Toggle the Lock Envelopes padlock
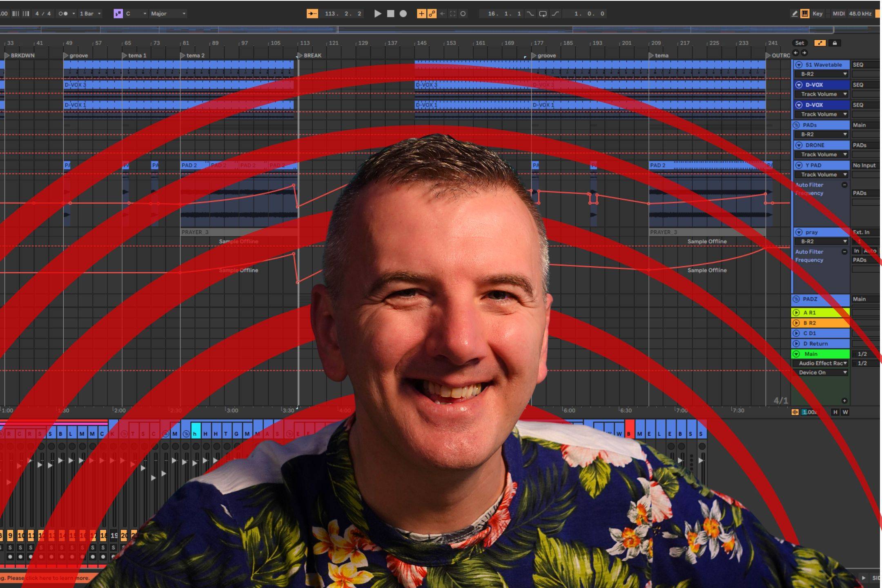The width and height of the screenshot is (882, 588). 835,43
